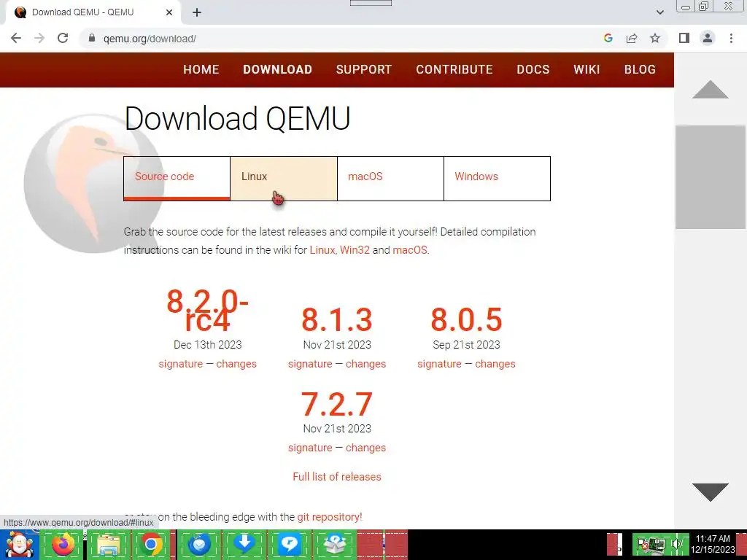The image size is (747, 560).
Task: Open a new browser tab
Action: [x=197, y=12]
